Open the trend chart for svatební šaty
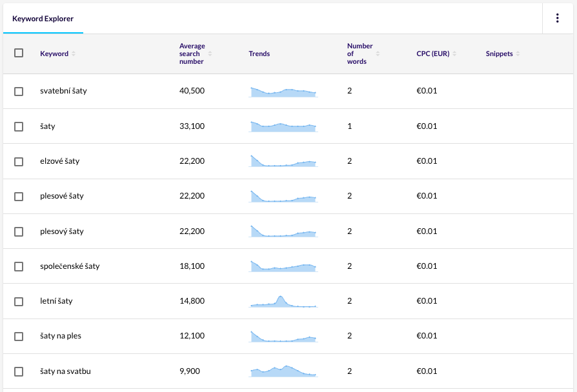 click(x=283, y=92)
